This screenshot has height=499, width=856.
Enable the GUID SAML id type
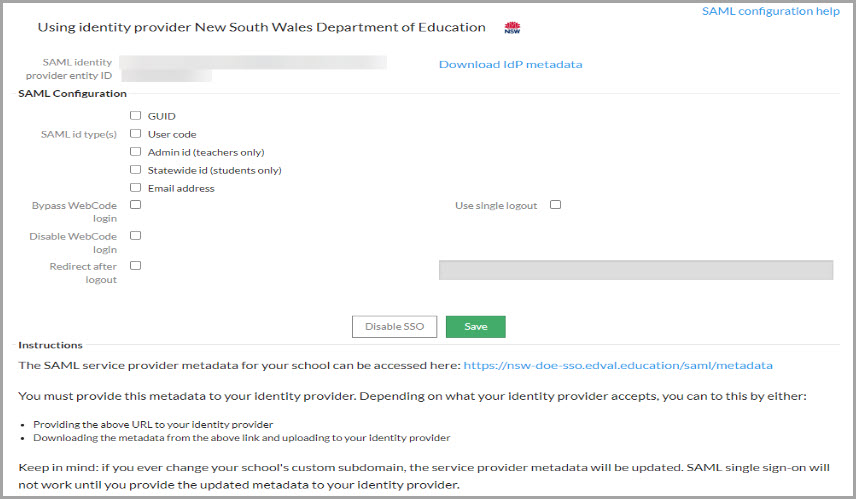(x=135, y=116)
